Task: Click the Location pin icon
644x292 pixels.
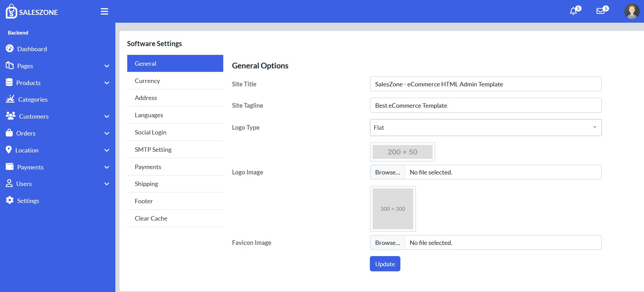Action: click(9, 150)
